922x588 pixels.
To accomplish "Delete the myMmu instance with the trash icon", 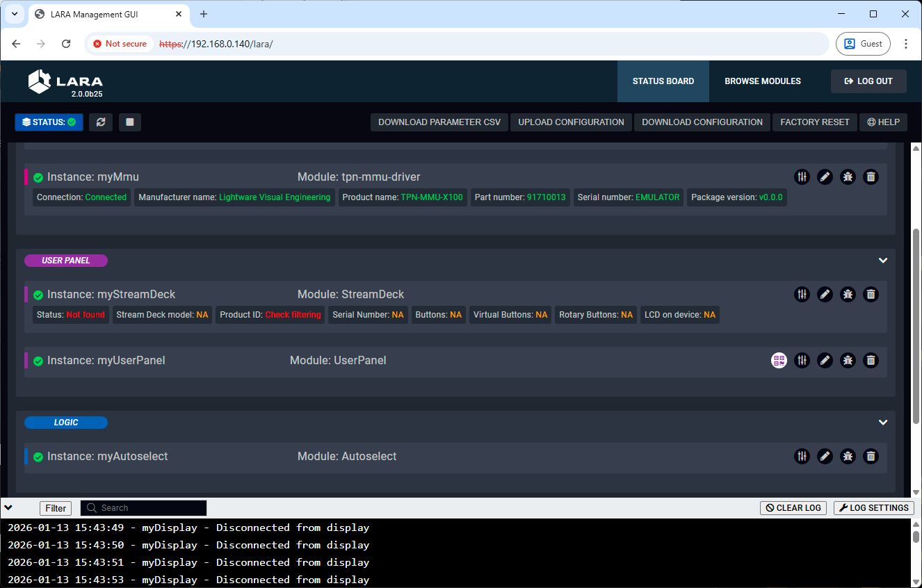I will (x=871, y=177).
